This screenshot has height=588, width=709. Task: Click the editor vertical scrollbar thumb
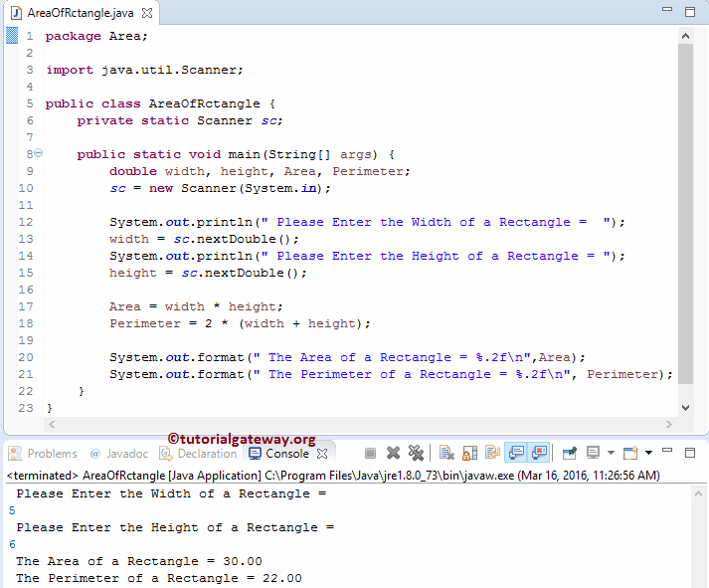point(685,214)
